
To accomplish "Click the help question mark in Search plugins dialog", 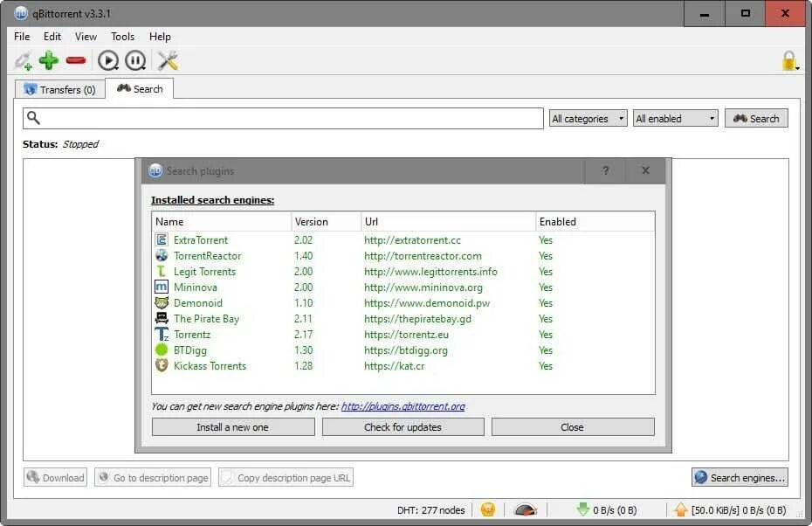I will [605, 170].
